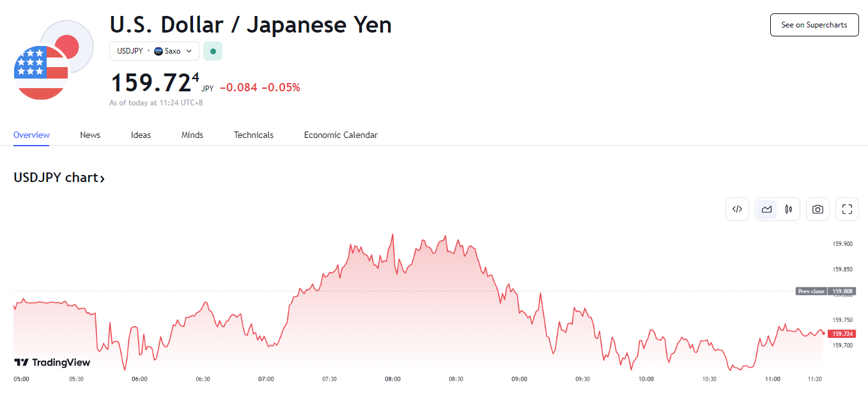
Task: Click the 08:00 time axis marker
Action: pyautogui.click(x=393, y=379)
